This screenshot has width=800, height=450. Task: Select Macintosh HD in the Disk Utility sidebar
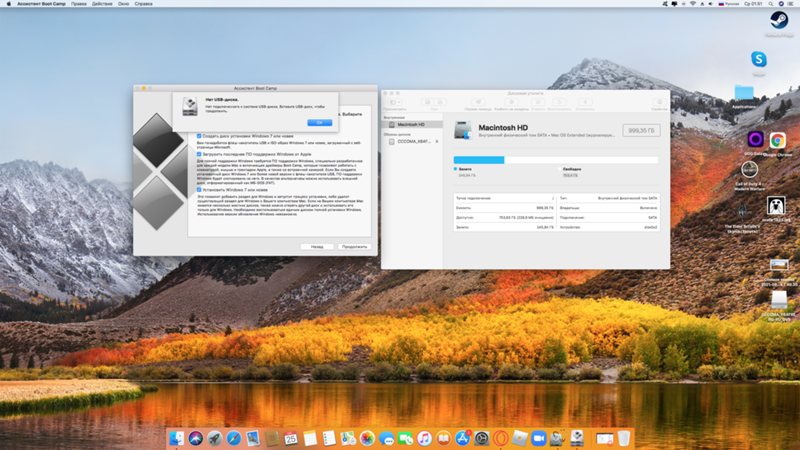point(412,124)
